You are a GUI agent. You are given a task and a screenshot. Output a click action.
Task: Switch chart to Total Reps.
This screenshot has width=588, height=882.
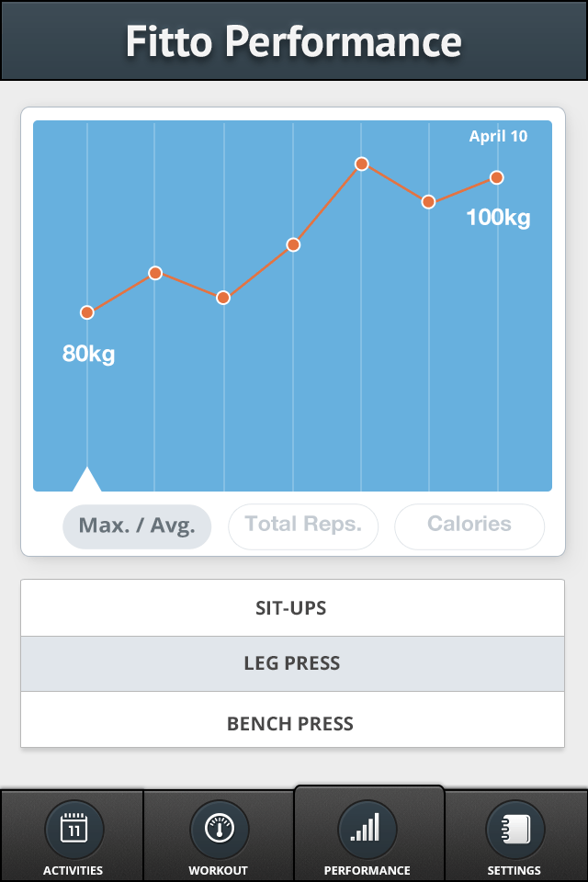(x=303, y=526)
